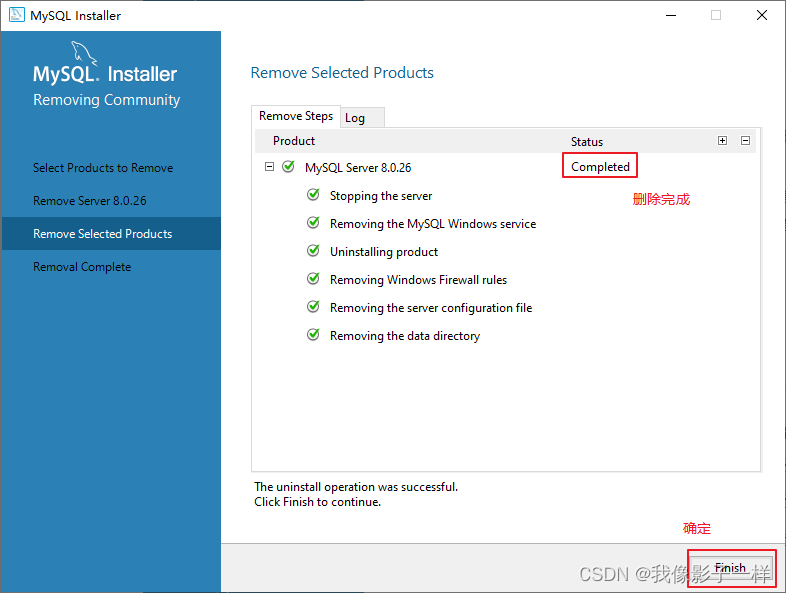
Task: Click check icon beside Removing the MySQL Windows service
Action: 313,223
